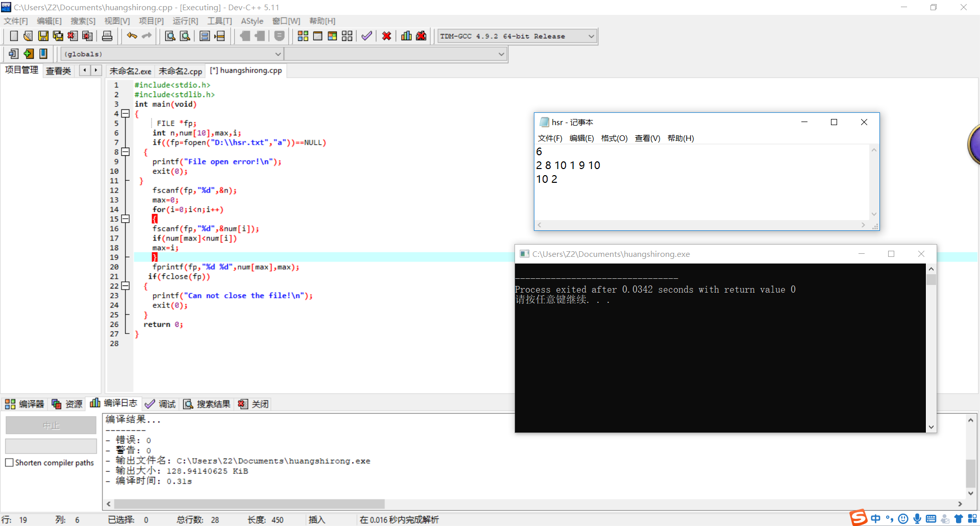980x526 pixels.
Task: Click the Redo arrow toolbar icon
Action: point(147,36)
